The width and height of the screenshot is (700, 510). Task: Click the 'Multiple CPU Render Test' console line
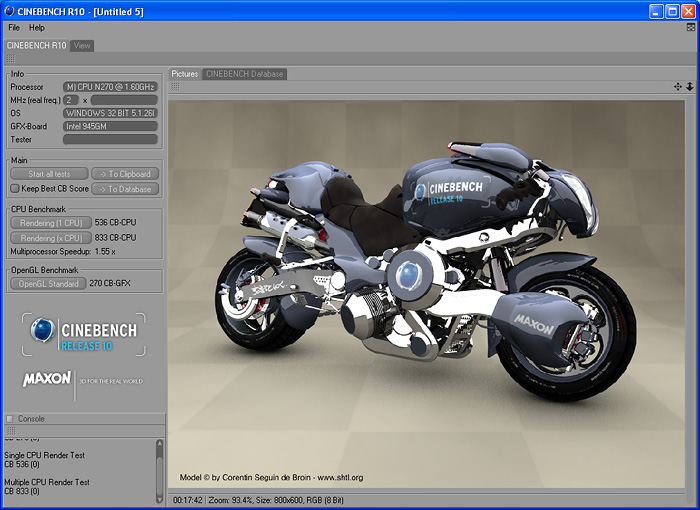click(x=47, y=482)
